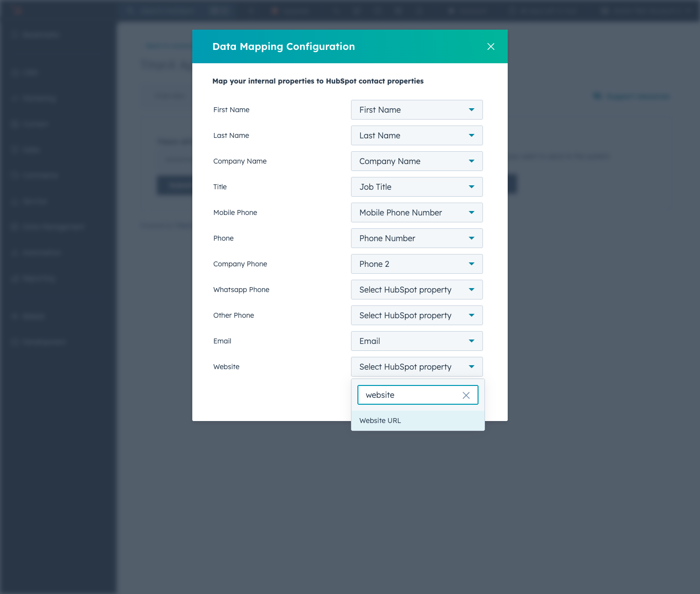This screenshot has height=594, width=700.
Task: Open the Phone Number property dropdown
Action: click(x=417, y=238)
